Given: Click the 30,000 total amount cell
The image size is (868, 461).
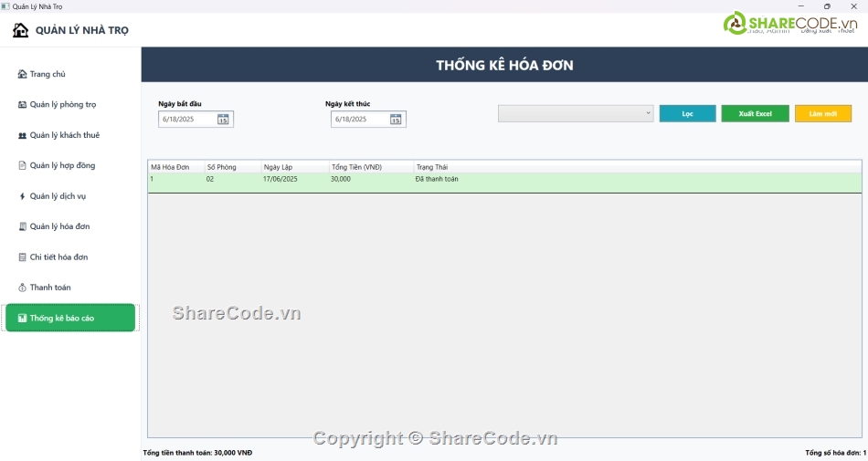Looking at the screenshot, I should [x=341, y=179].
